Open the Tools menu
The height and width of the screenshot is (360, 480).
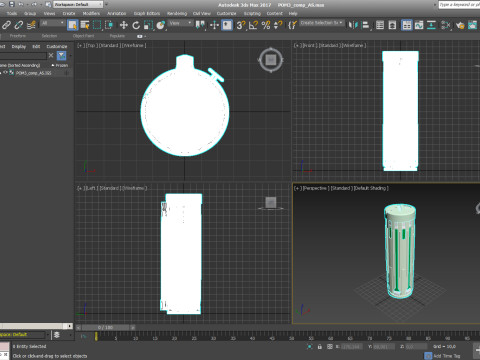[x=12, y=13]
